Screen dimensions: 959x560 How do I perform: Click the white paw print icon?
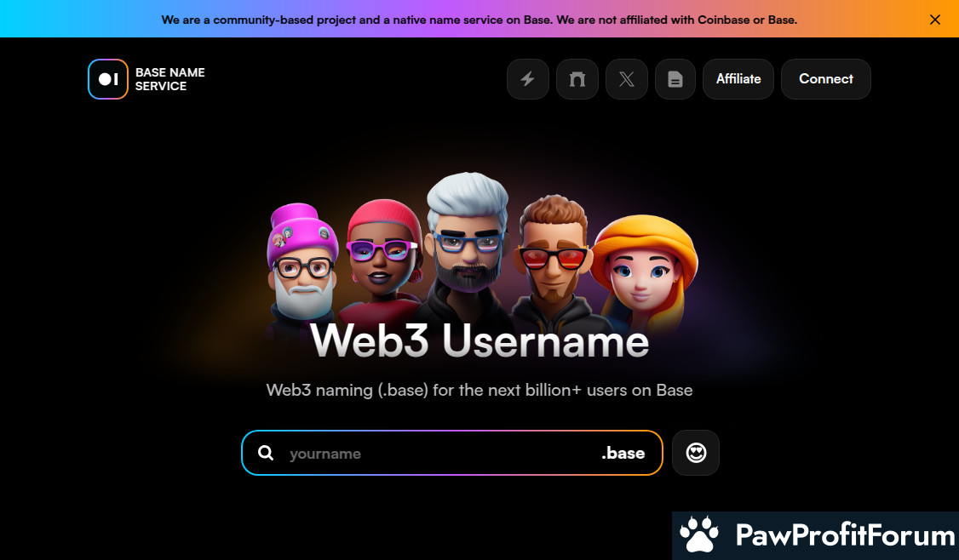click(700, 535)
